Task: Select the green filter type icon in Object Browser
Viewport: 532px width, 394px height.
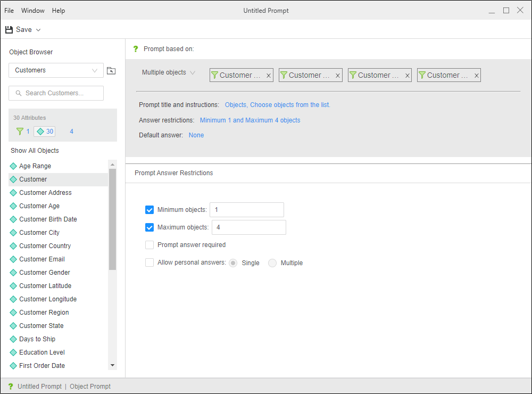Action: (x=20, y=132)
